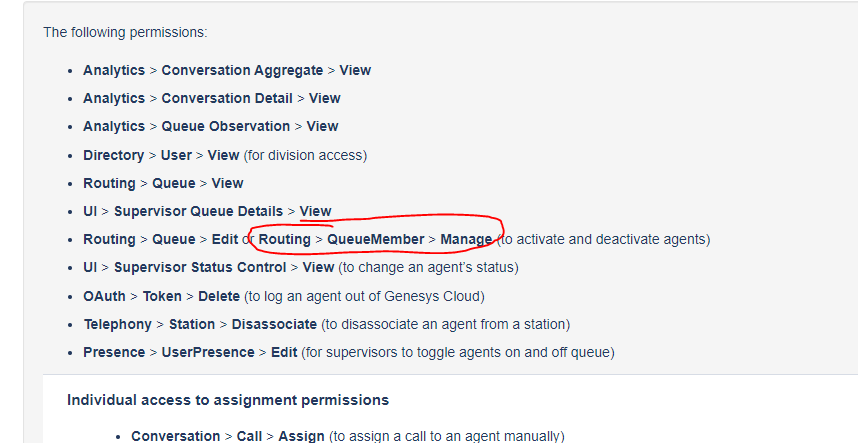Click the bold "Telephony" permission word

(117, 324)
